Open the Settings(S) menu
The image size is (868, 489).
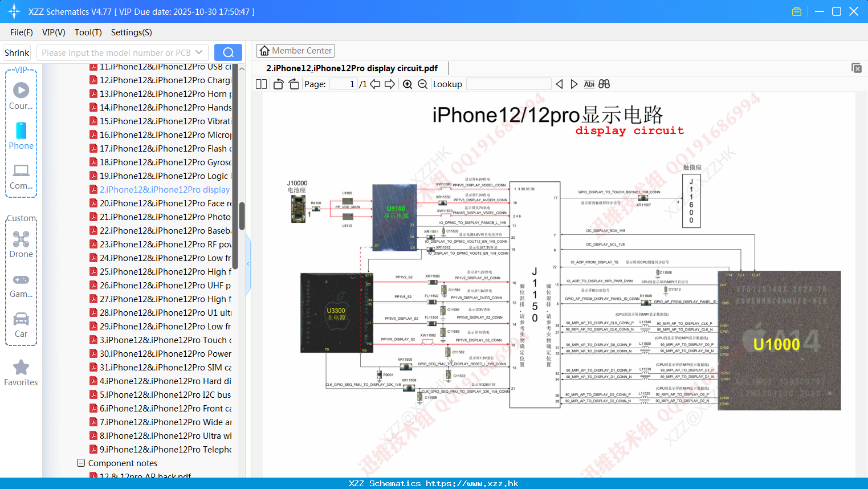tap(132, 32)
